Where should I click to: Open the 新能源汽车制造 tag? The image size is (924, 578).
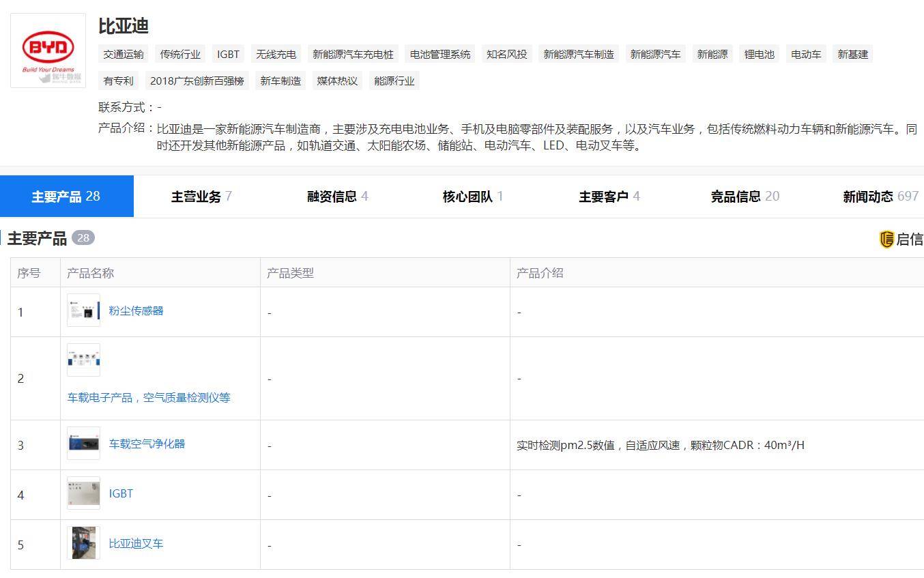tap(579, 54)
